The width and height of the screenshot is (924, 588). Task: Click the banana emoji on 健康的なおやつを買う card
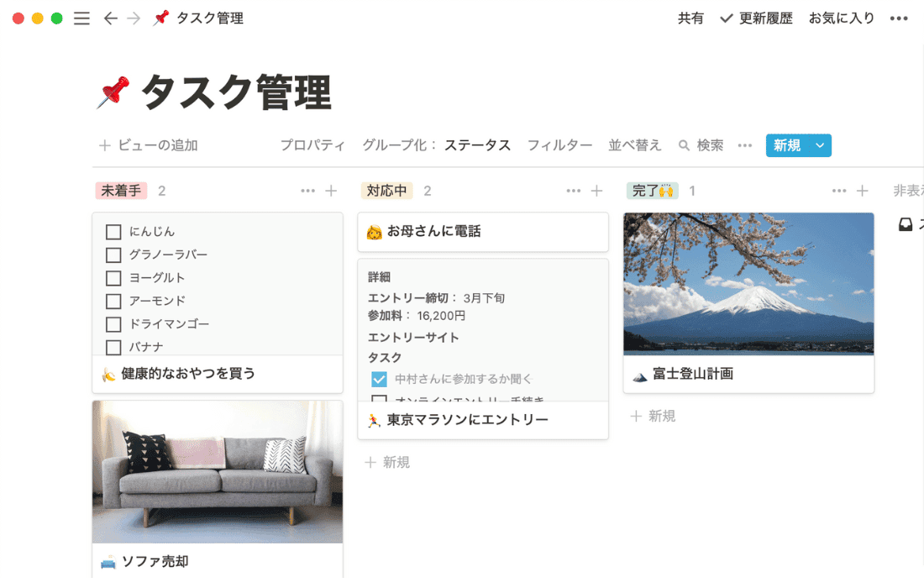click(x=108, y=374)
